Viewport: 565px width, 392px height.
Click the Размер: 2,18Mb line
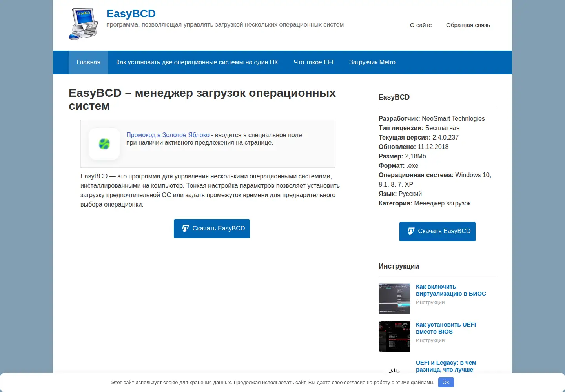coord(402,156)
